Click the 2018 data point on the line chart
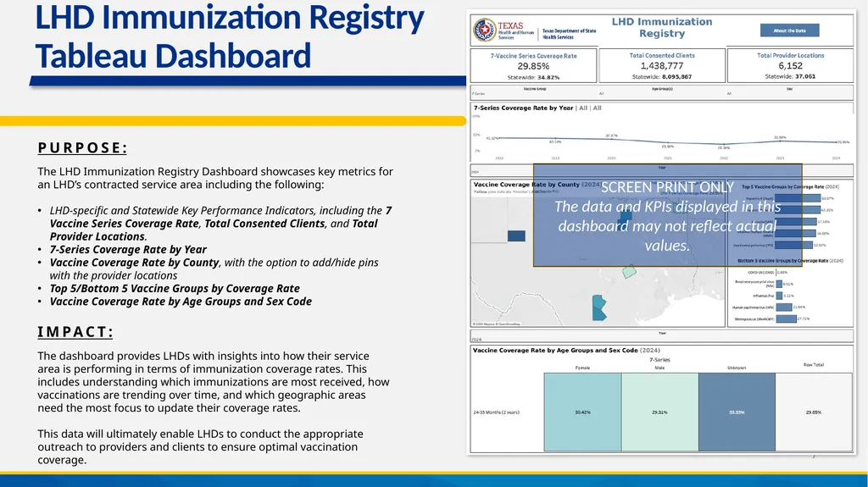The width and height of the screenshot is (868, 487). pos(499,138)
